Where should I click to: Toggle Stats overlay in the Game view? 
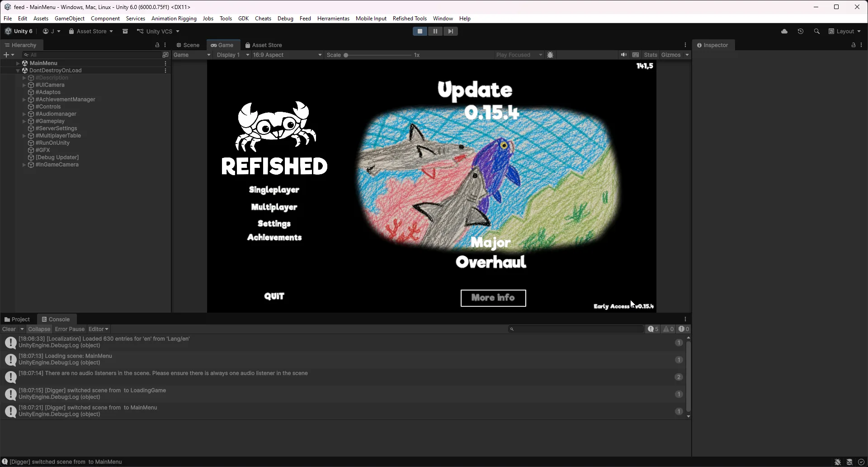(x=651, y=55)
